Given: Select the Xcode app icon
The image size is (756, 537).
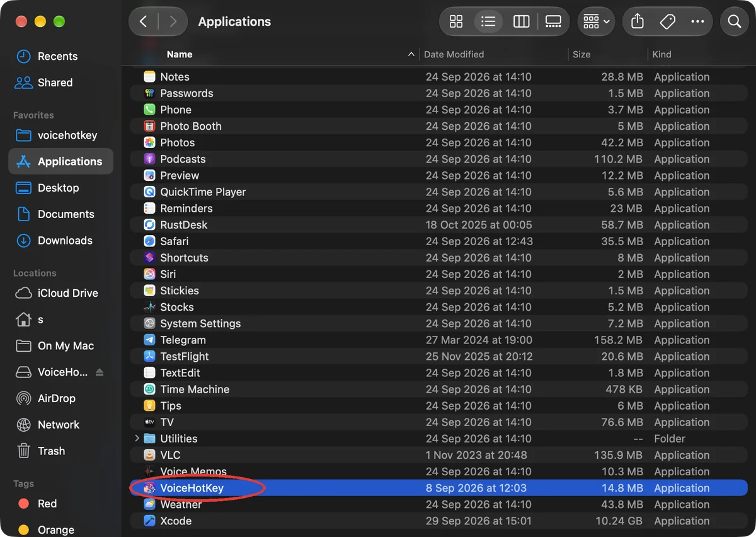Looking at the screenshot, I should tap(149, 521).
